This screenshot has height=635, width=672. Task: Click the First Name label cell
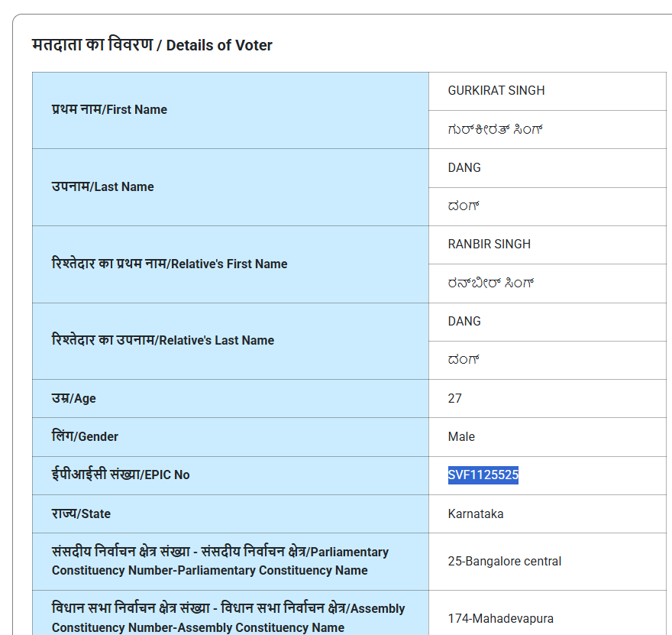coord(231,110)
